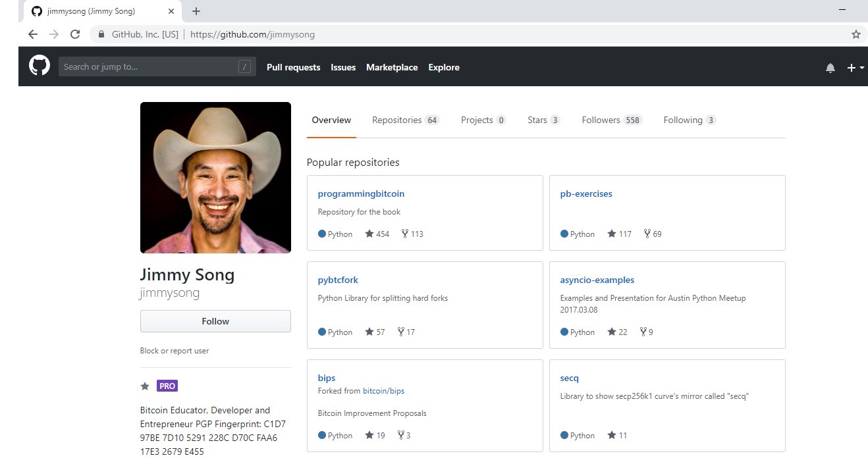The image size is (868, 464).
Task: Open the Stars tab
Action: (543, 120)
